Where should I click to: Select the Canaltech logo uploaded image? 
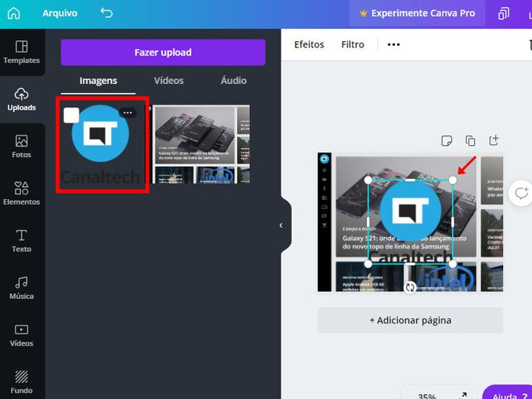(x=101, y=144)
